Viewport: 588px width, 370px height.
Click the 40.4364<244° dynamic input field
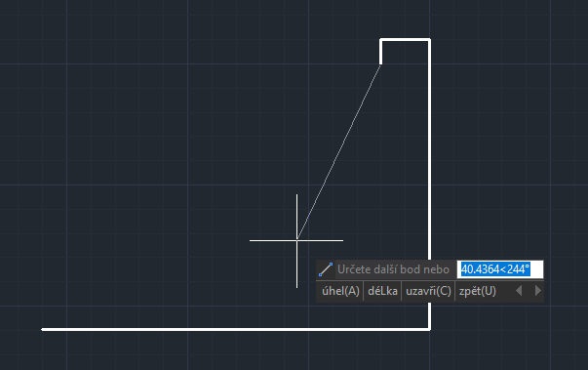(x=500, y=269)
